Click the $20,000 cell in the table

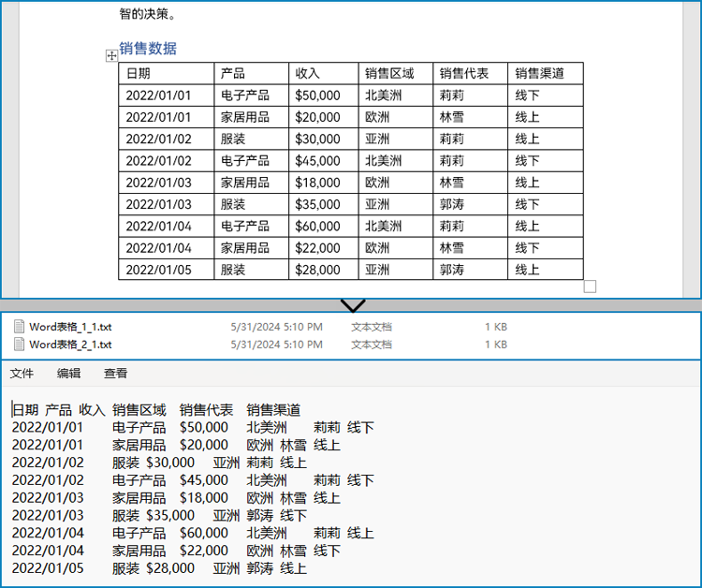click(x=323, y=117)
